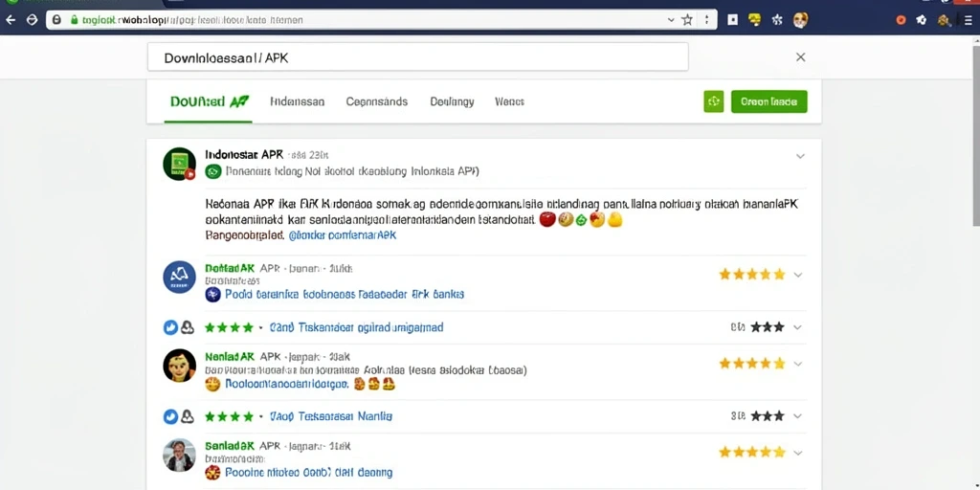Click the blue DoaltadAK round app icon

(x=179, y=277)
